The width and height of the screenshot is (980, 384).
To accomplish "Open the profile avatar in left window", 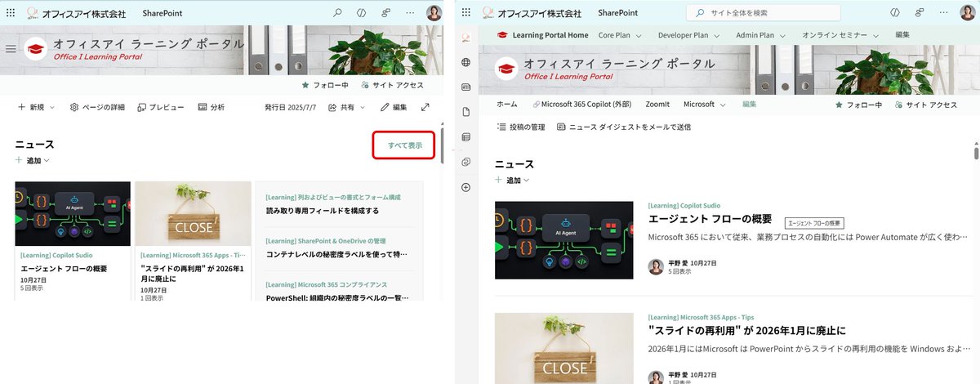I will 434,13.
